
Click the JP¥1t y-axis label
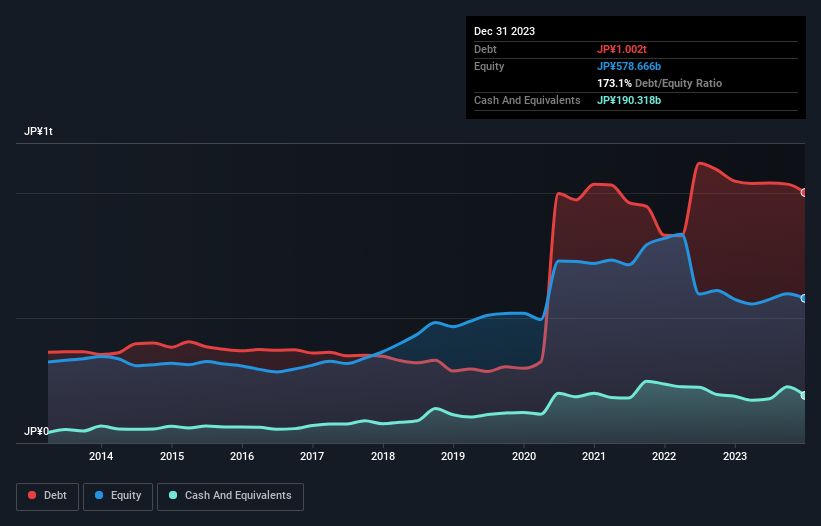coord(38,131)
